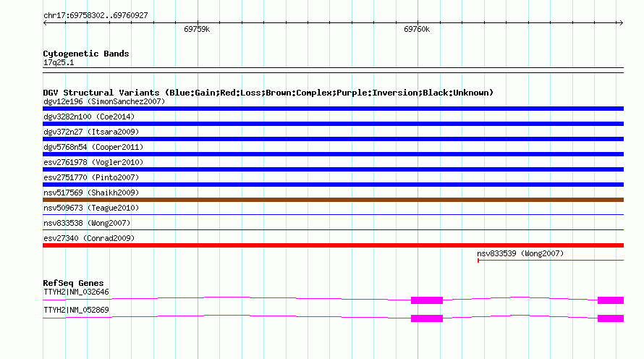The width and height of the screenshot is (644, 359).
Task: Open variant nsv517569 (Shaikh2009) label
Action: (x=91, y=193)
